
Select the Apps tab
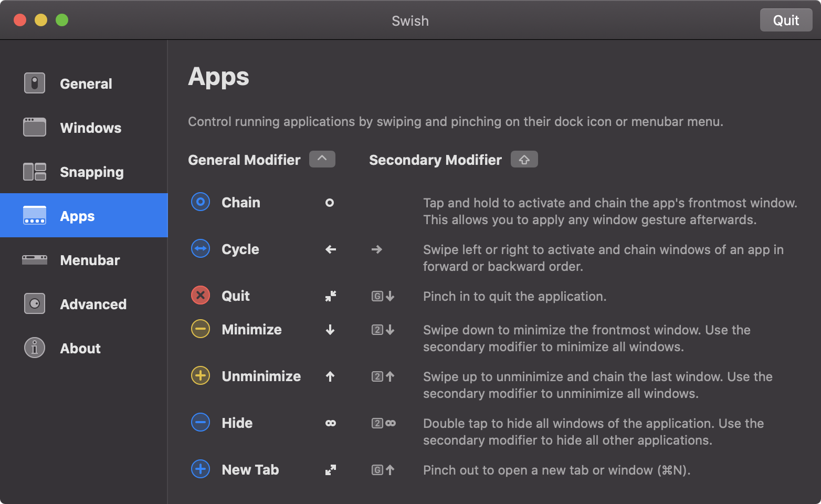click(84, 215)
